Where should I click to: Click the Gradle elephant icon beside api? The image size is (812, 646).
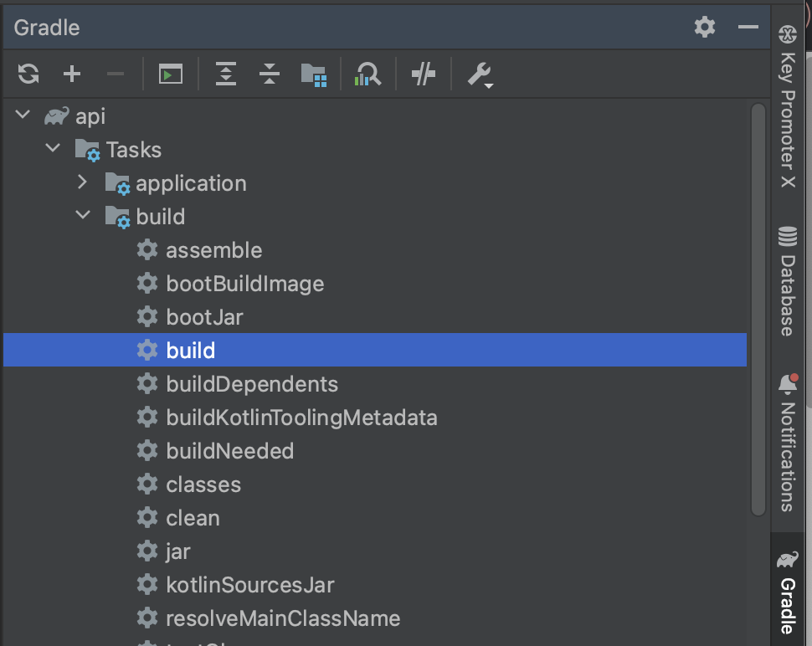pos(56,116)
